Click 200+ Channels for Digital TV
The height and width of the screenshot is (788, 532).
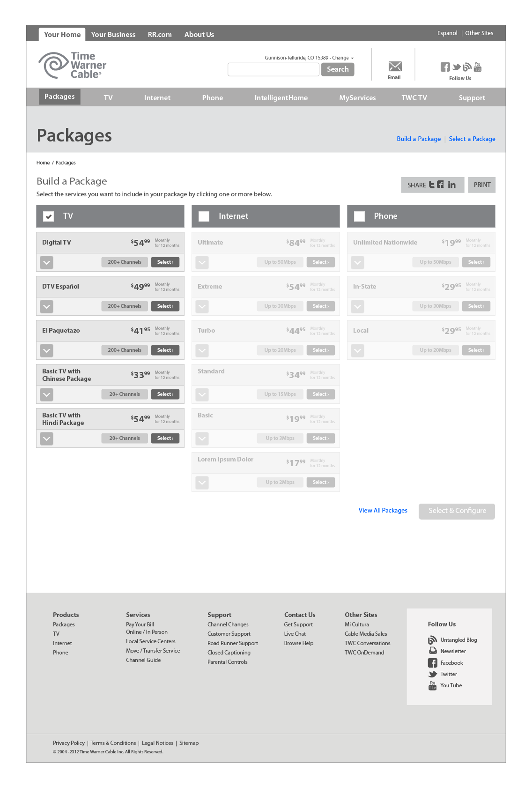[x=125, y=262]
